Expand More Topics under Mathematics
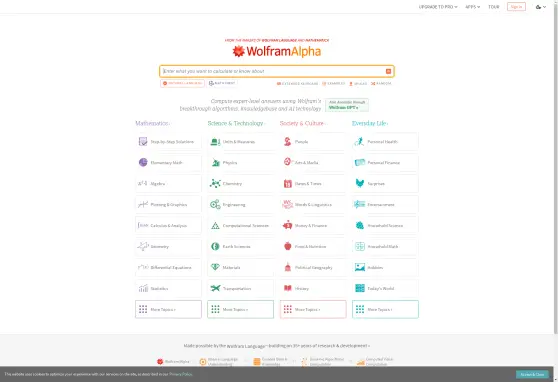This screenshot has height=382, width=558. tap(168, 309)
